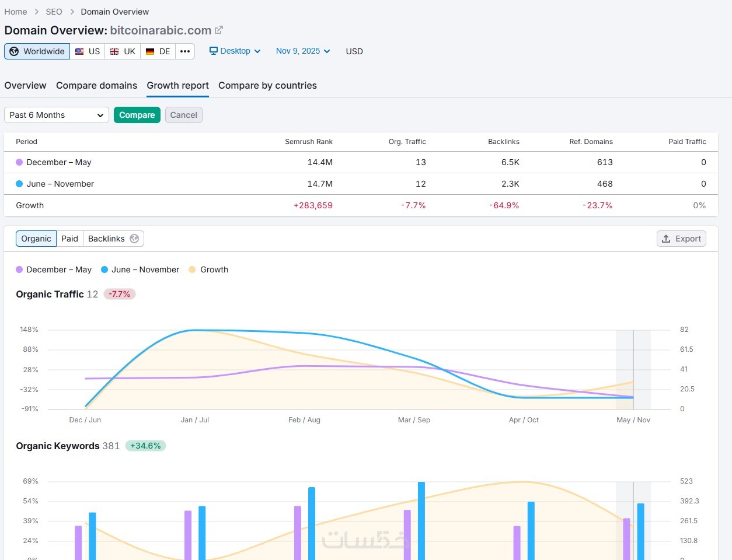The width and height of the screenshot is (732, 560).
Task: Click the Export button
Action: pos(681,239)
